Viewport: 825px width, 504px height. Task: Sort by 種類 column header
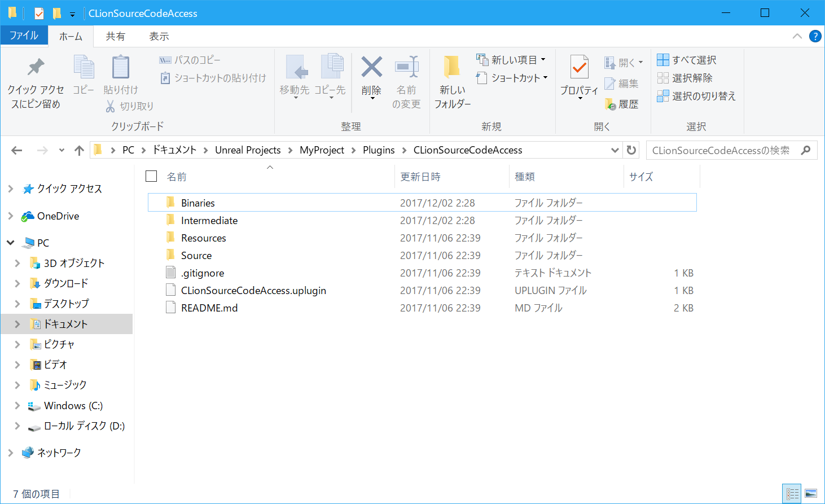566,177
